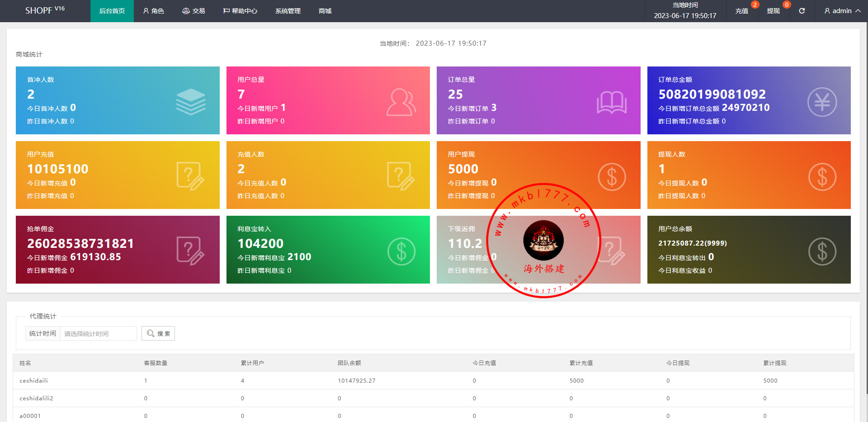Click the 首冲人数 value 2
This screenshot has width=868, height=422.
31,94
